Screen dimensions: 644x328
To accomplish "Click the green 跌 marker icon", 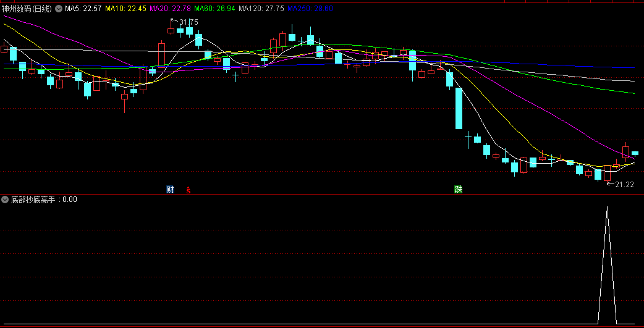I will click(459, 189).
